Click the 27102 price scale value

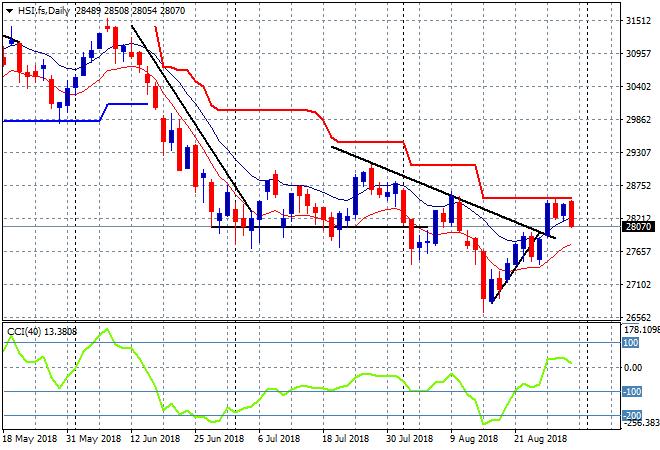(x=638, y=285)
